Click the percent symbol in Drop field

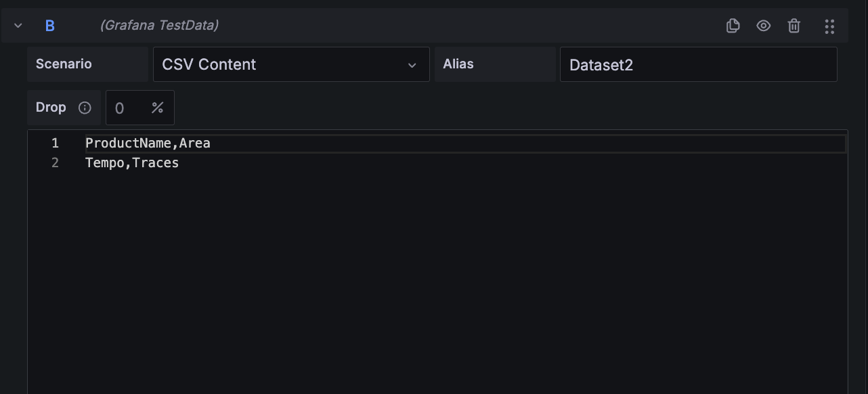coord(158,108)
